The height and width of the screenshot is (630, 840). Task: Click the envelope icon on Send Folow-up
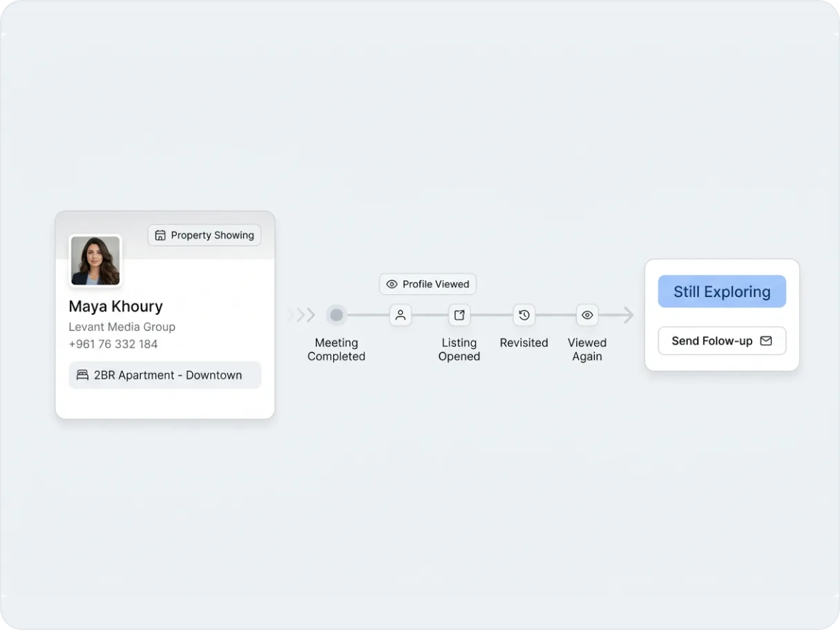(766, 341)
